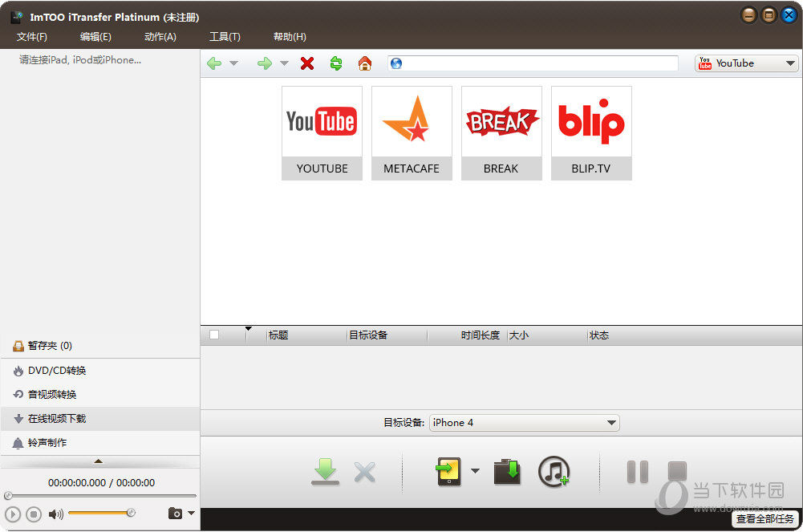The image size is (803, 532).
Task: Tick the select-all checkbox in task list header
Action: [214, 335]
